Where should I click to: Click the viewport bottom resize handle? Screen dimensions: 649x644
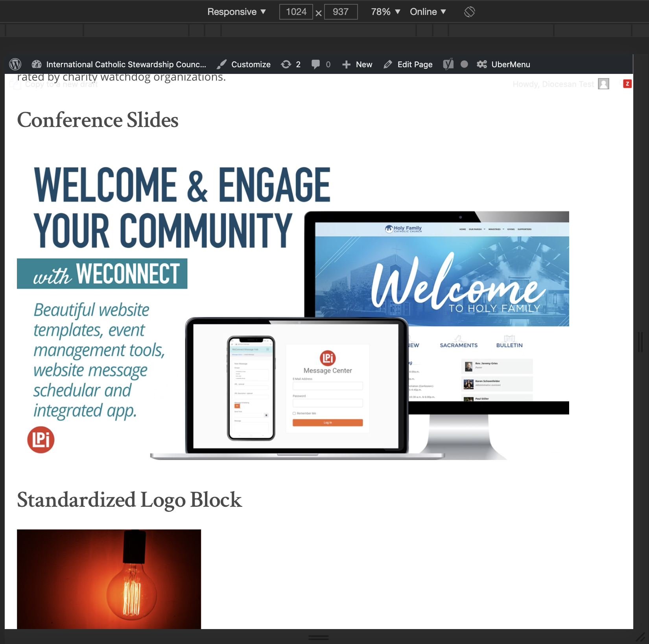tap(319, 637)
